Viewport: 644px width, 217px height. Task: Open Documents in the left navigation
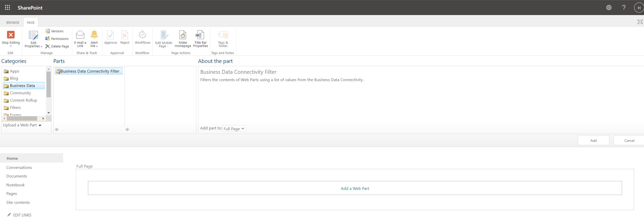click(16, 176)
